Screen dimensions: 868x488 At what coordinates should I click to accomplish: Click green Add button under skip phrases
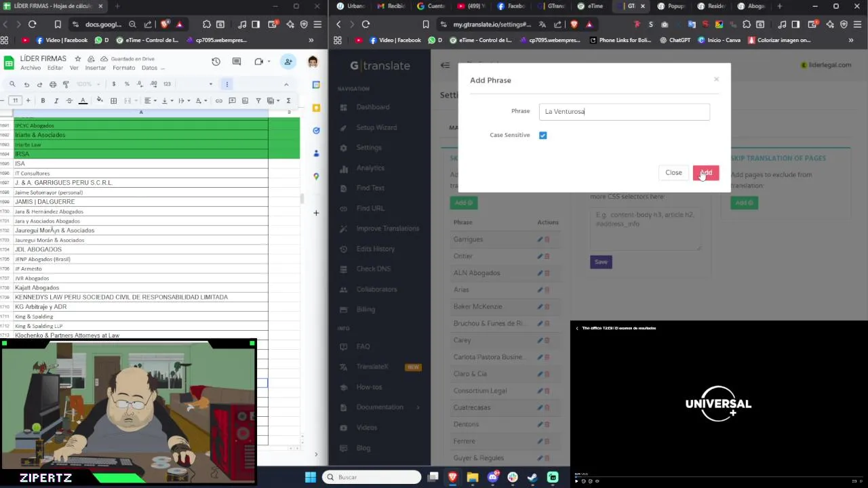point(463,203)
